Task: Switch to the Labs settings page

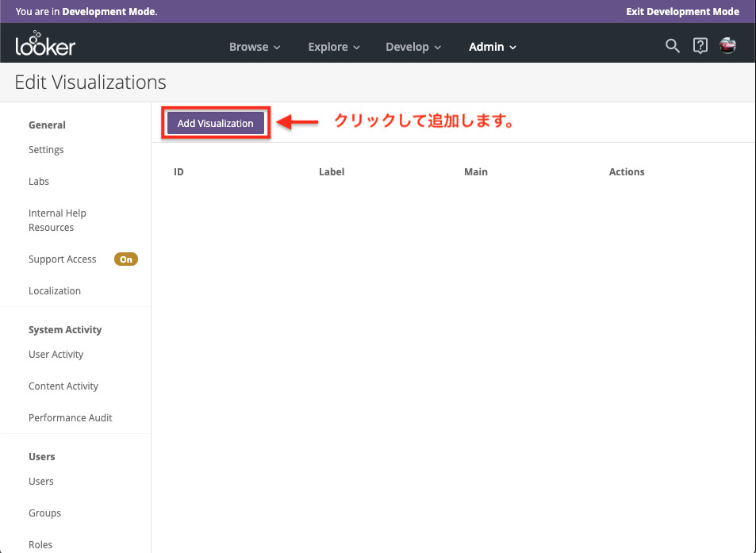Action: click(38, 181)
